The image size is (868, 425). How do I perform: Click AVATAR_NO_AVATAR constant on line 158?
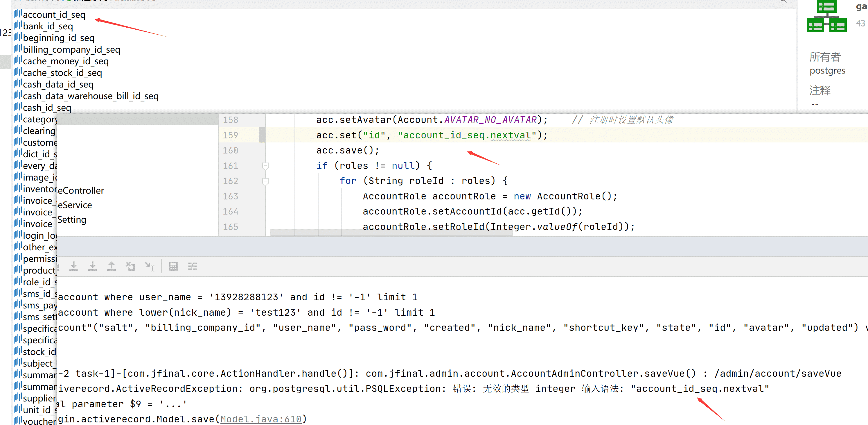490,120
